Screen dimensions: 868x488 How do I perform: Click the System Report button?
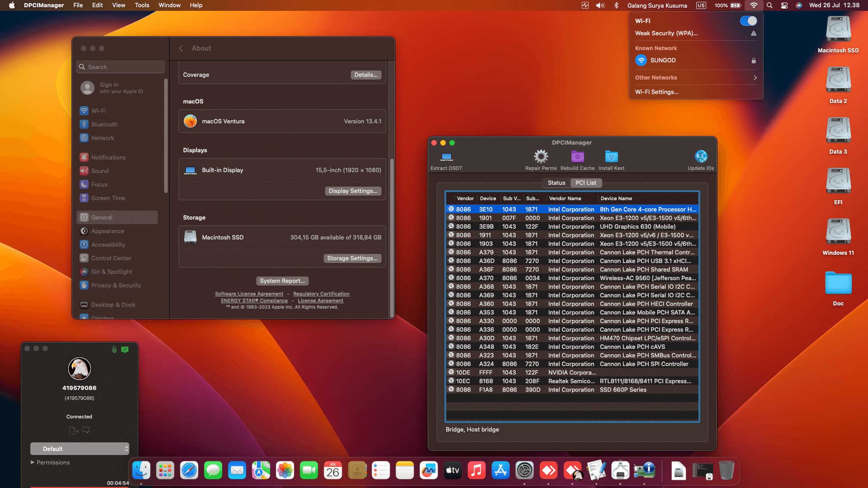click(x=282, y=281)
